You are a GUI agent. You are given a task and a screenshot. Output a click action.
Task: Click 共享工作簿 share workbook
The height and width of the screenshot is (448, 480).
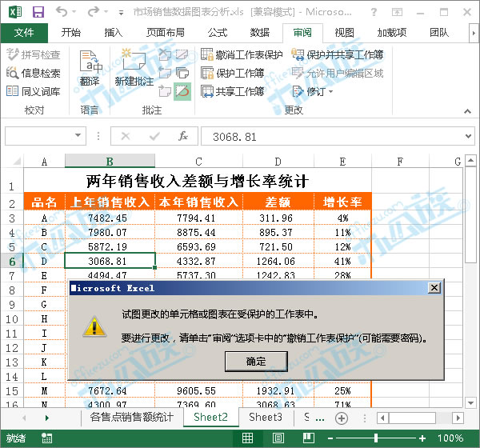[x=233, y=91]
